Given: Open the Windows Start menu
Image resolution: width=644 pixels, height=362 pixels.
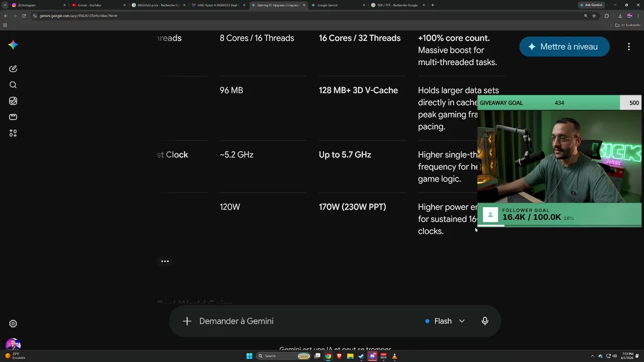Looking at the screenshot, I should point(250,356).
